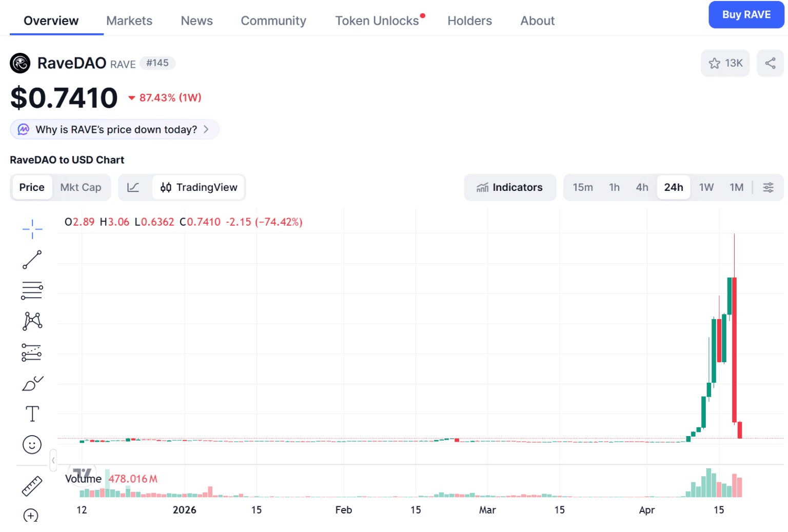Click the Buy RAVE button
The height and width of the screenshot is (532, 788).
coord(746,14)
